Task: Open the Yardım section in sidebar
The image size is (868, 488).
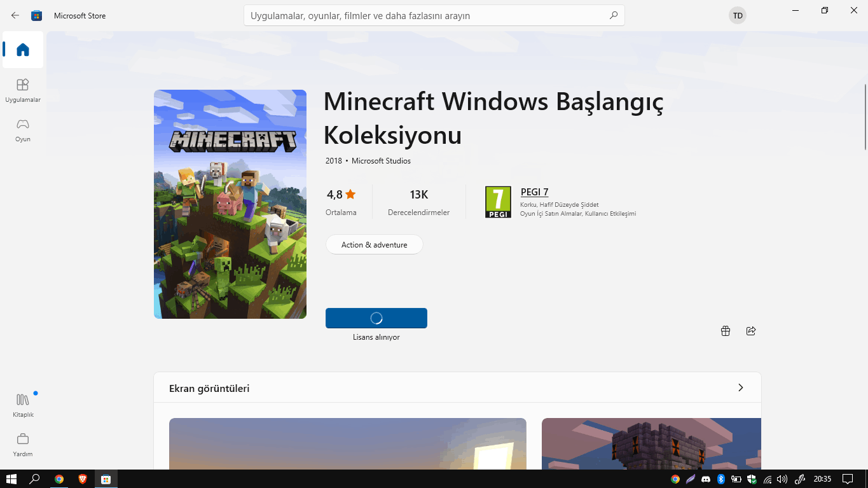Action: (x=22, y=443)
